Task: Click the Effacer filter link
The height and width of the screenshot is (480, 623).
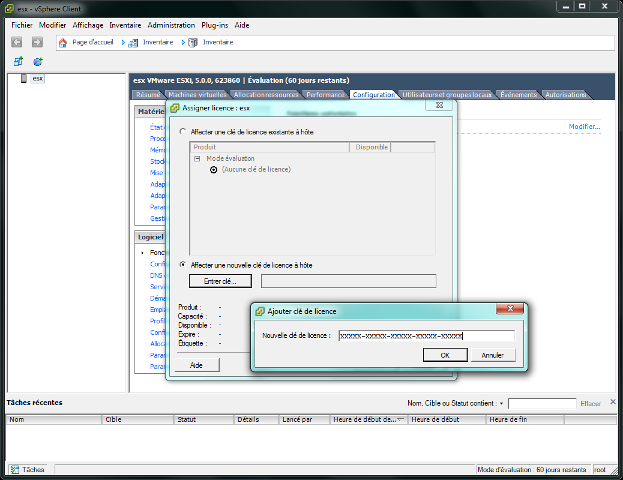Action: (x=590, y=403)
